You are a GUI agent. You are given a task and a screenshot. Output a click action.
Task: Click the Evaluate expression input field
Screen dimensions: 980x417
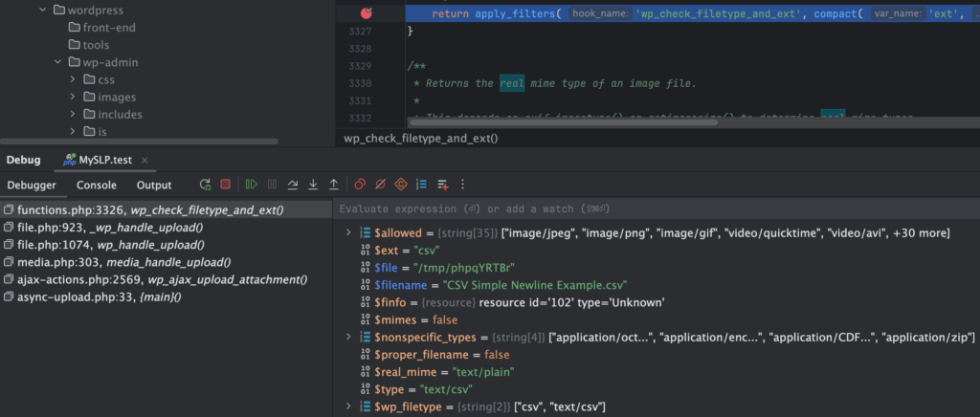click(657, 208)
